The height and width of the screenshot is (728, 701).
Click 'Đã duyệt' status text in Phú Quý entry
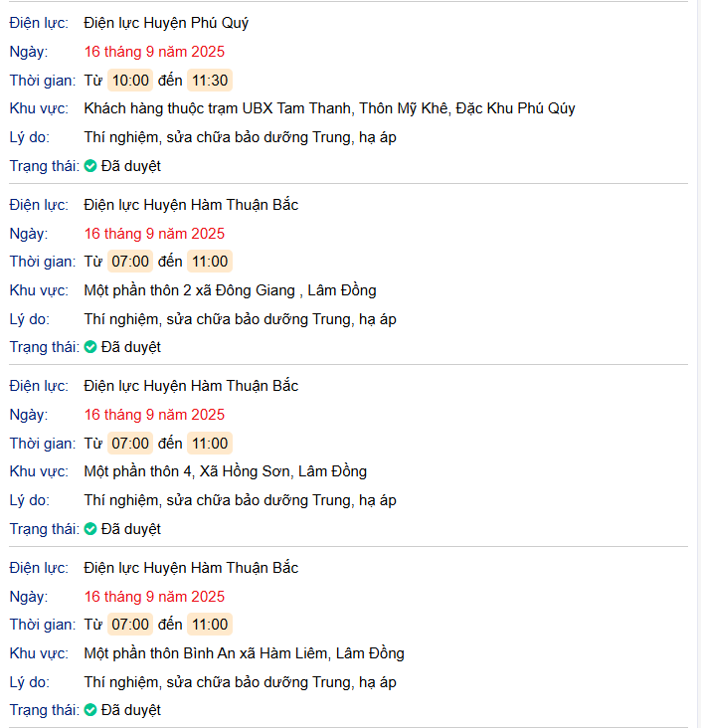(130, 166)
